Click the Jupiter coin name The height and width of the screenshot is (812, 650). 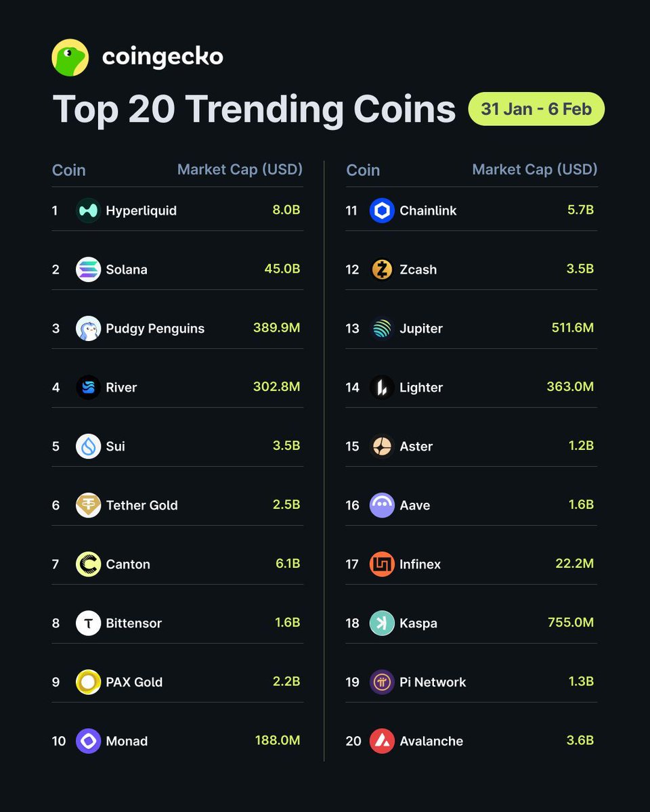(x=420, y=328)
